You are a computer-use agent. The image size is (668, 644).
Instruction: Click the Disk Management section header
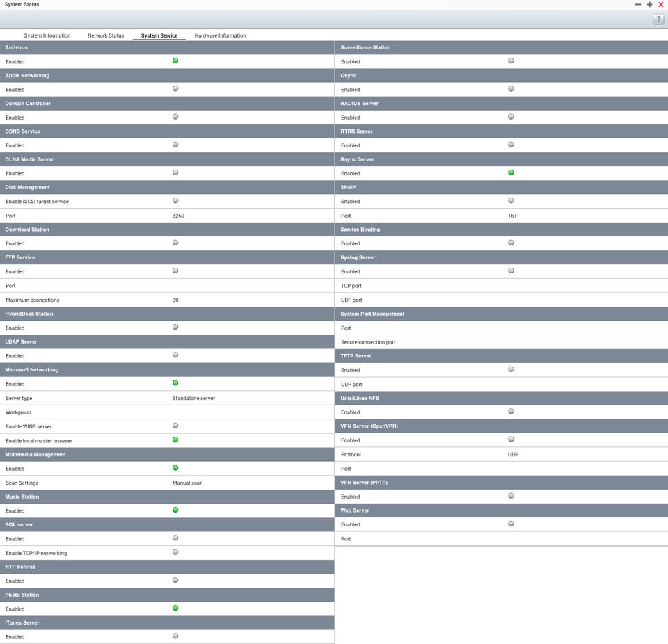click(167, 187)
